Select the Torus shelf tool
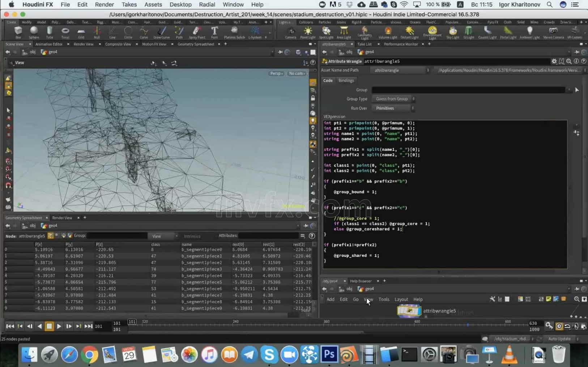This screenshot has height=367, width=588. click(65, 32)
